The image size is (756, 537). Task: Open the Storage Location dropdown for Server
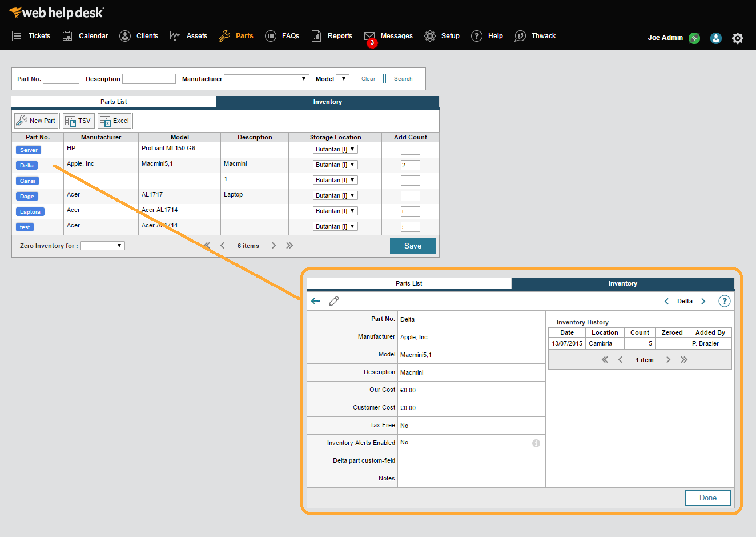click(x=335, y=149)
